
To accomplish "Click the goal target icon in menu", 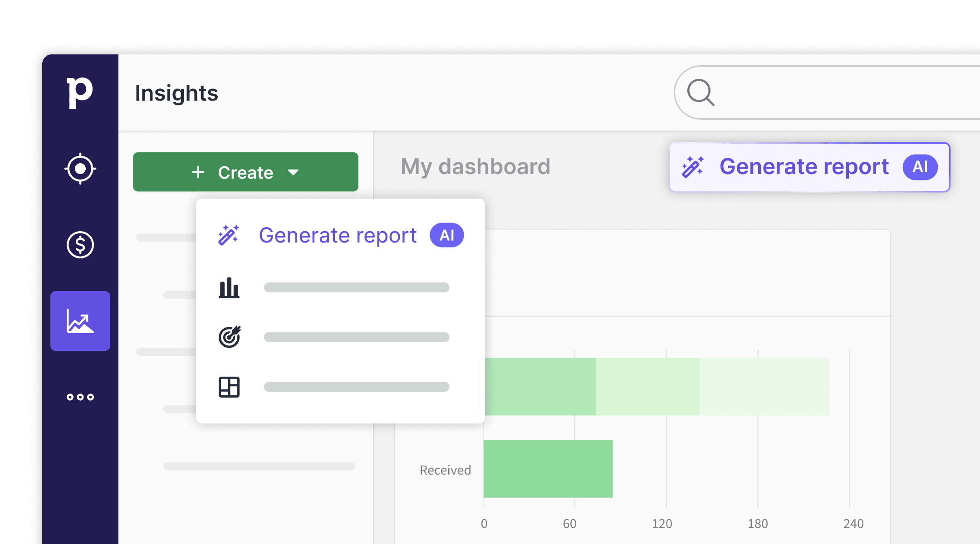I will click(x=229, y=337).
